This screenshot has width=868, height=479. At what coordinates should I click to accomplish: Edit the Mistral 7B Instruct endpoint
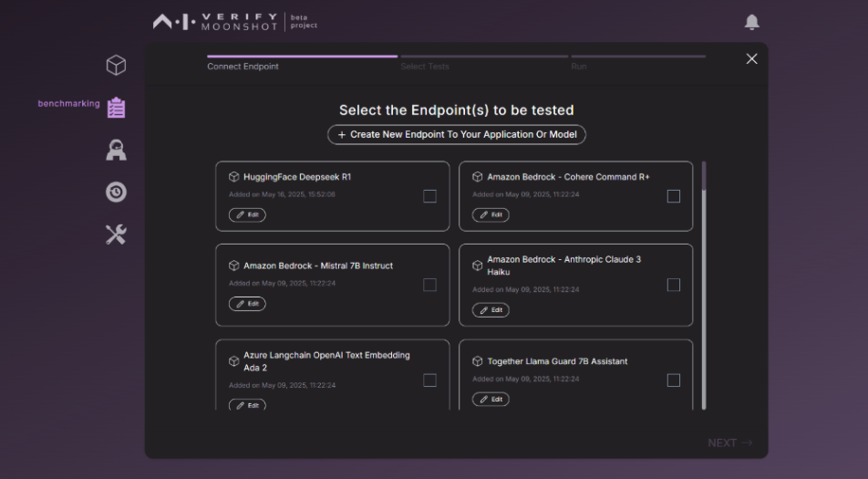(x=247, y=304)
